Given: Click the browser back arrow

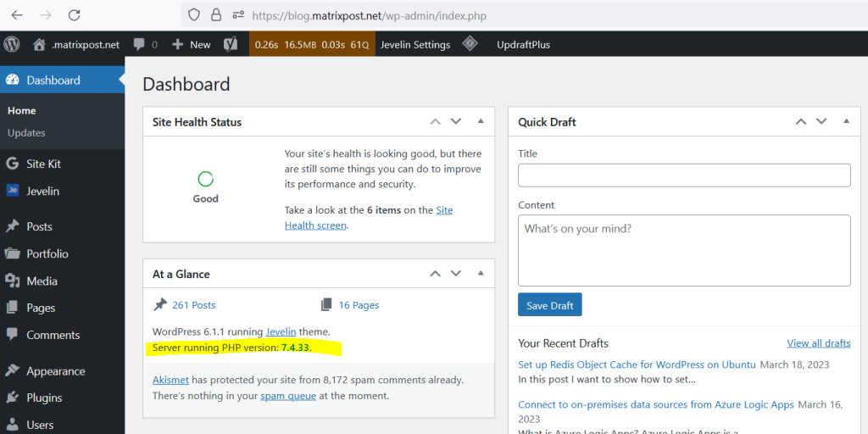Looking at the screenshot, I should pyautogui.click(x=17, y=15).
